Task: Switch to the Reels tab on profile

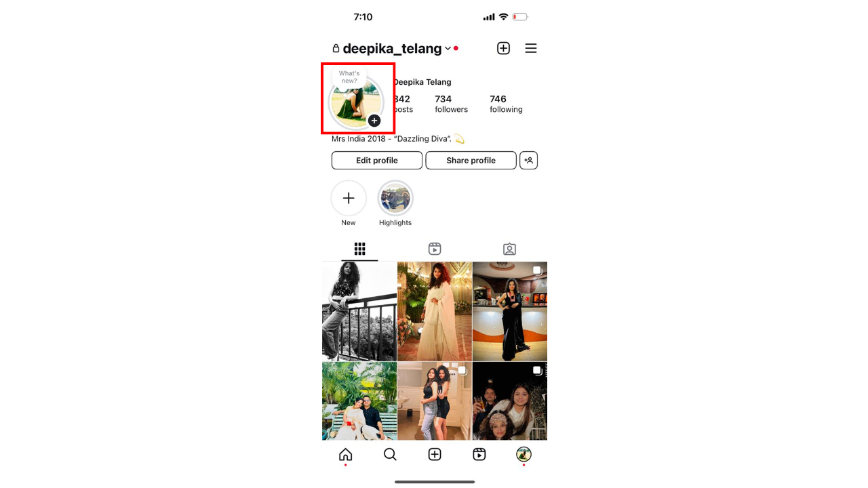Action: (435, 249)
